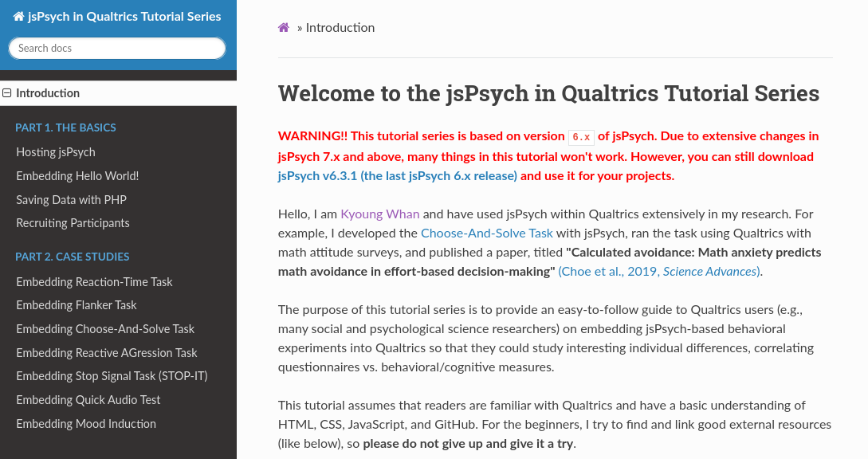The height and width of the screenshot is (459, 868).
Task: Open "Embedding Mood Induction"
Action: [85, 424]
